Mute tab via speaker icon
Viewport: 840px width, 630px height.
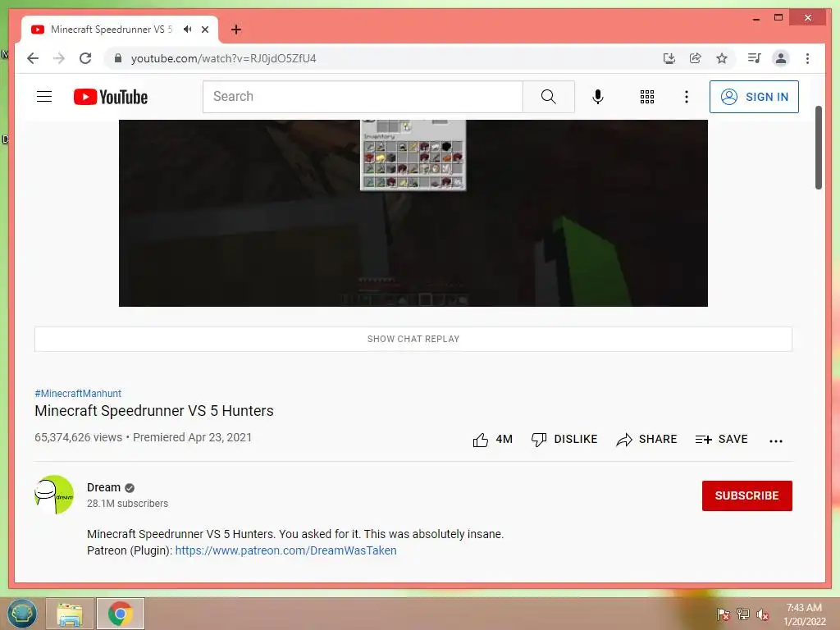pos(187,30)
